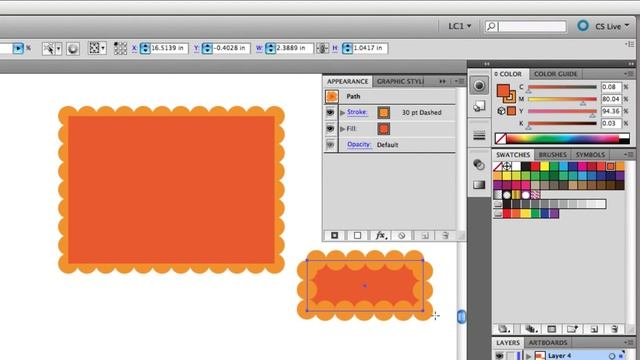
Task: Toggle Constrain Width and Height Proportions link
Action: click(322, 48)
